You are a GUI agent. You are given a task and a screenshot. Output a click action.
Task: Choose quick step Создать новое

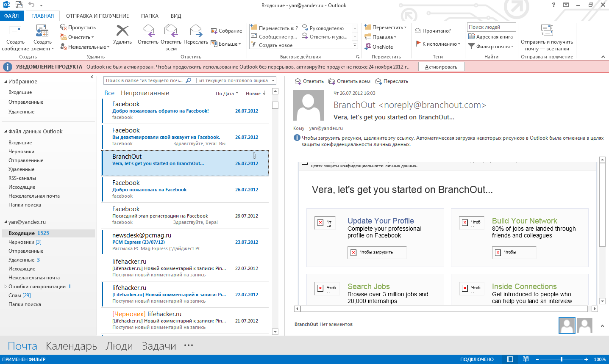pyautogui.click(x=272, y=45)
